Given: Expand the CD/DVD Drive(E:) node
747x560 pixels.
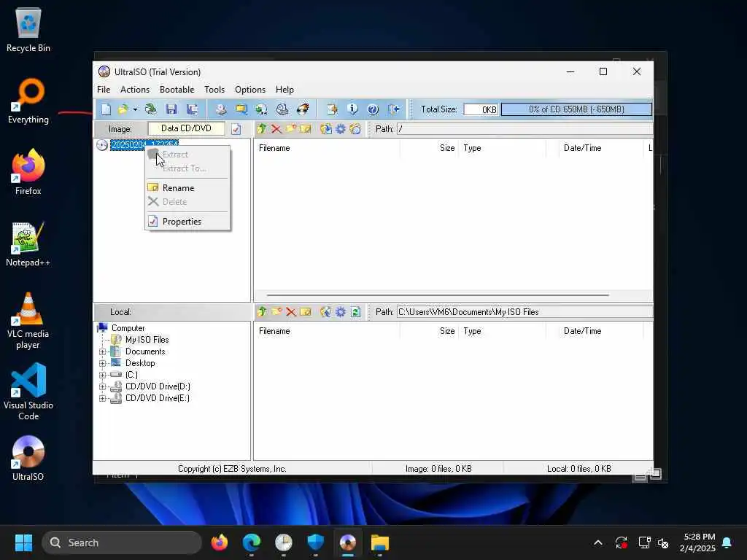Looking at the screenshot, I should [x=102, y=399].
